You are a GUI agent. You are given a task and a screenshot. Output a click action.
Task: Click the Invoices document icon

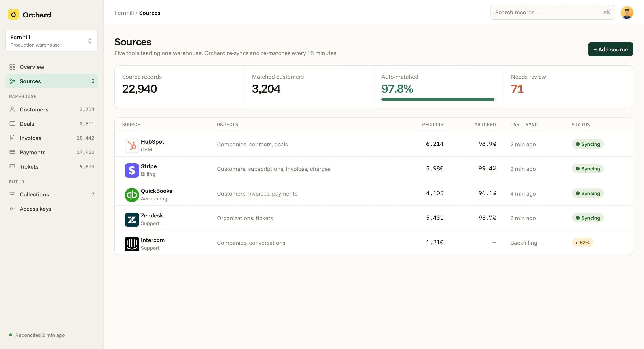tap(12, 138)
